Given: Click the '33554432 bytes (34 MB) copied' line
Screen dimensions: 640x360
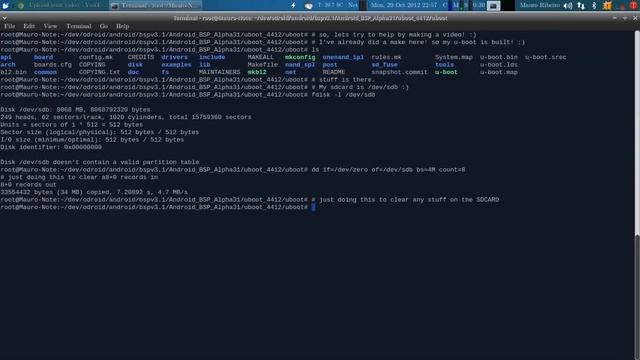Looking at the screenshot, I should tap(94, 192).
